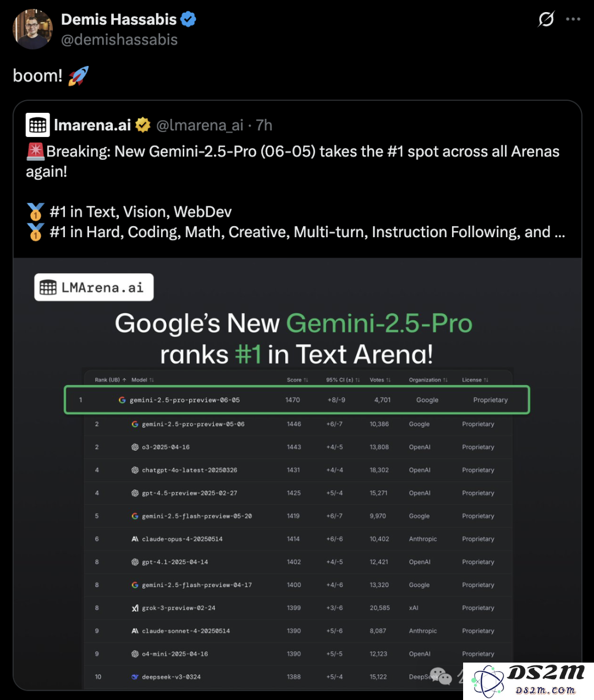Click the lmarena.ai grid logo avatar

38,125
